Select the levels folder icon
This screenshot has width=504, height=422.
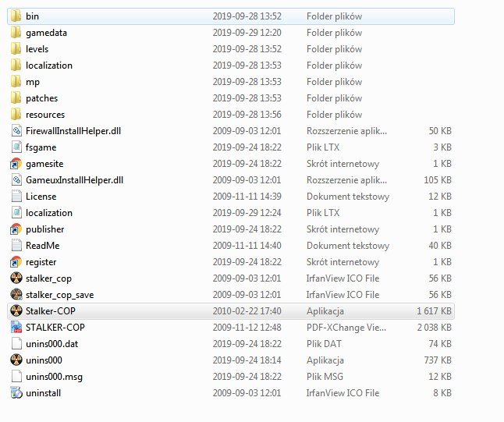click(16, 49)
